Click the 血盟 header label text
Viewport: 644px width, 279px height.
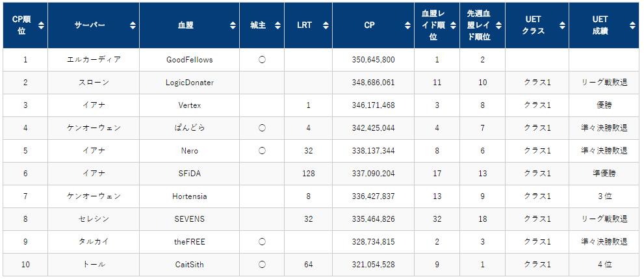(x=185, y=25)
